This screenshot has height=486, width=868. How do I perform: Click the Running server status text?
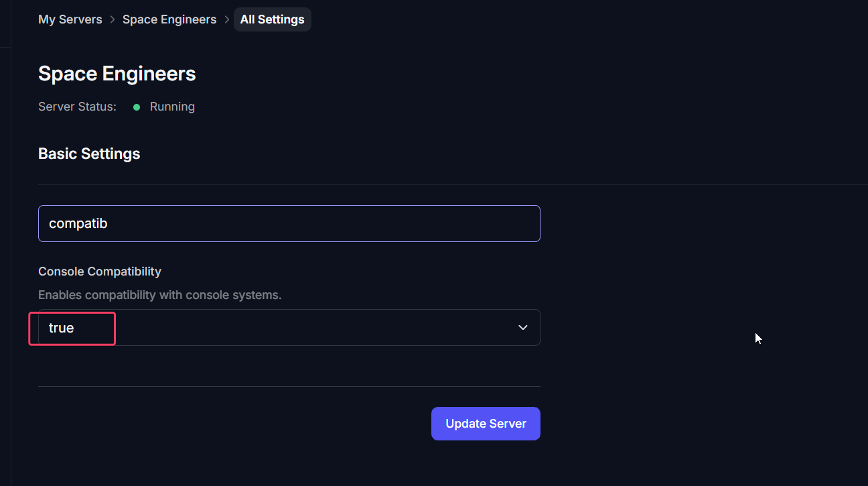[x=172, y=107]
